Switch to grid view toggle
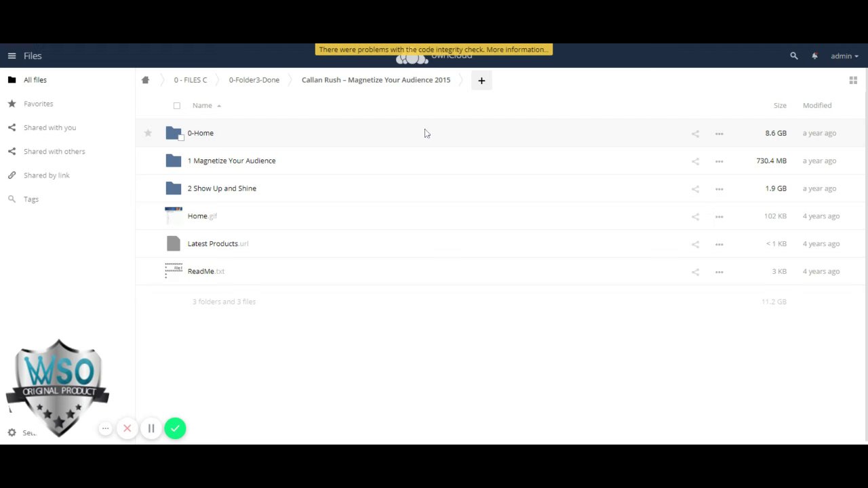Screen dimensions: 868x488 click(853, 80)
